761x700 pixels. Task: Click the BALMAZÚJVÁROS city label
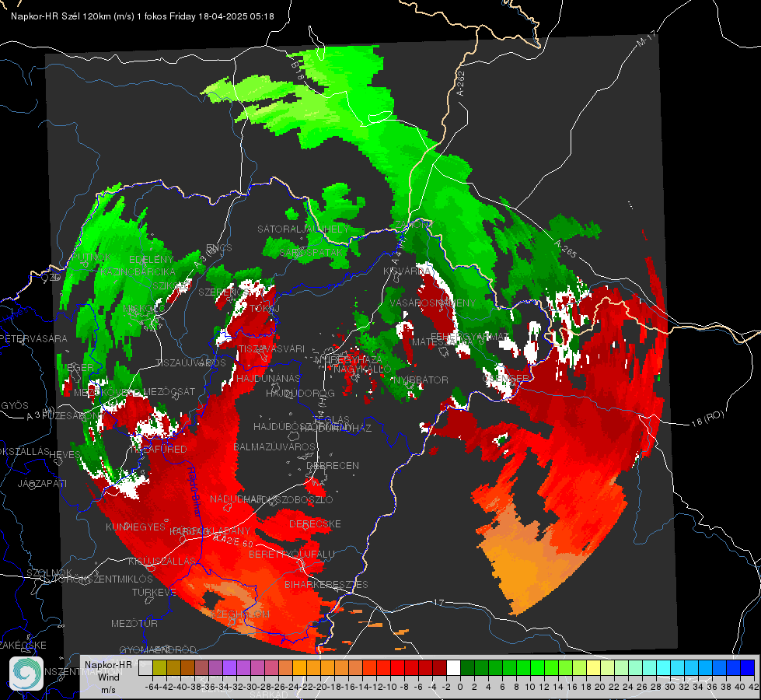[x=274, y=446]
